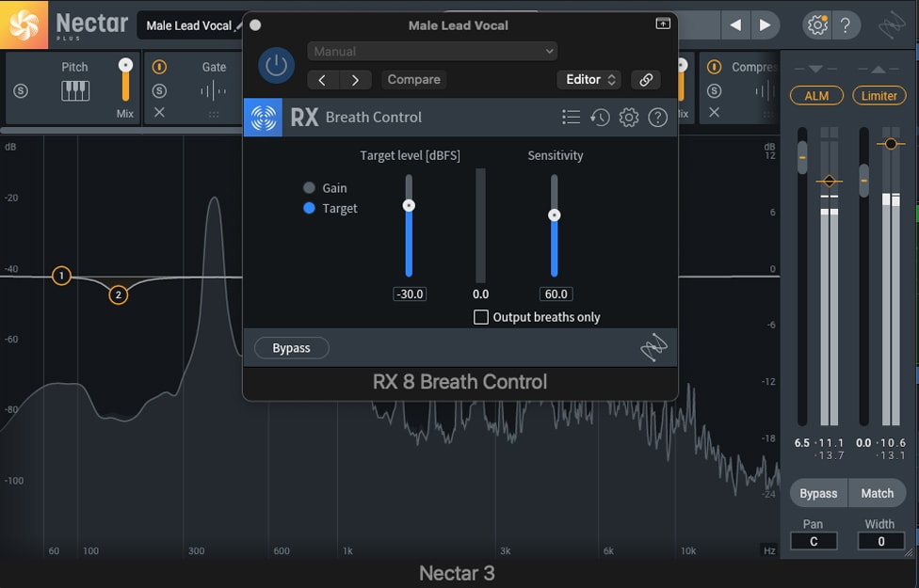Viewport: 919px width, 588px height.
Task: Click next preset arrow in plugin header
Action: pos(355,80)
